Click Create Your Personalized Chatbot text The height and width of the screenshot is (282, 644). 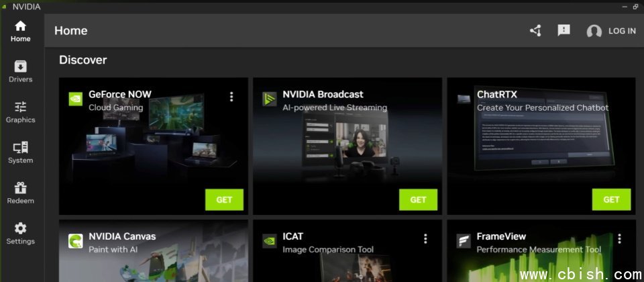(x=543, y=107)
